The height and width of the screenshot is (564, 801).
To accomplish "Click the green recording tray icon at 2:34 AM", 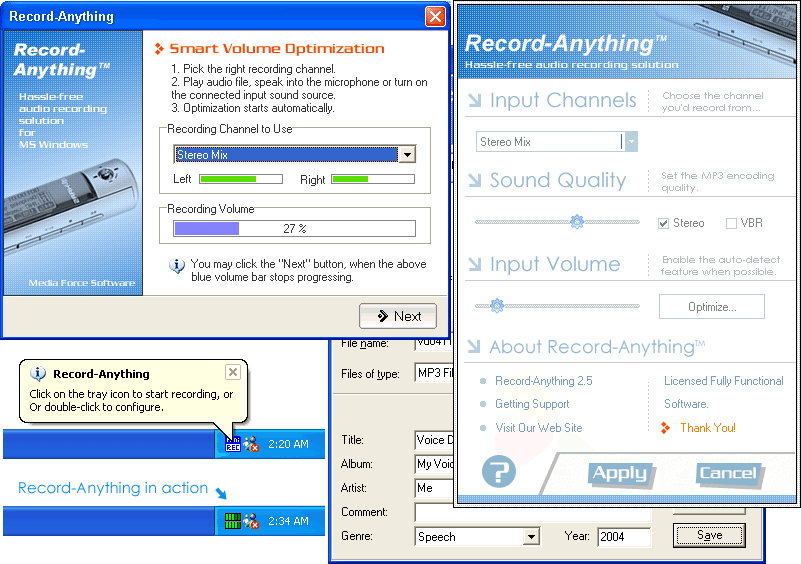I will pos(233,521).
